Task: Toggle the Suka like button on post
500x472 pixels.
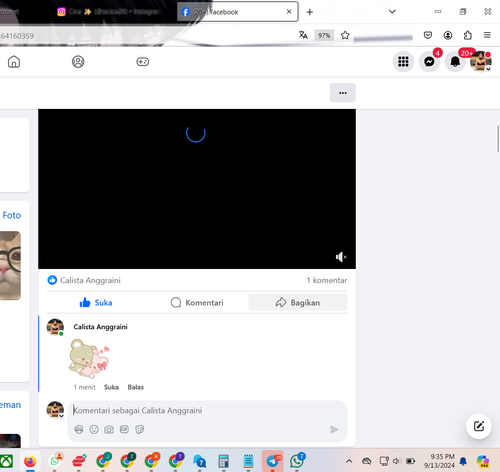Action: click(x=96, y=303)
